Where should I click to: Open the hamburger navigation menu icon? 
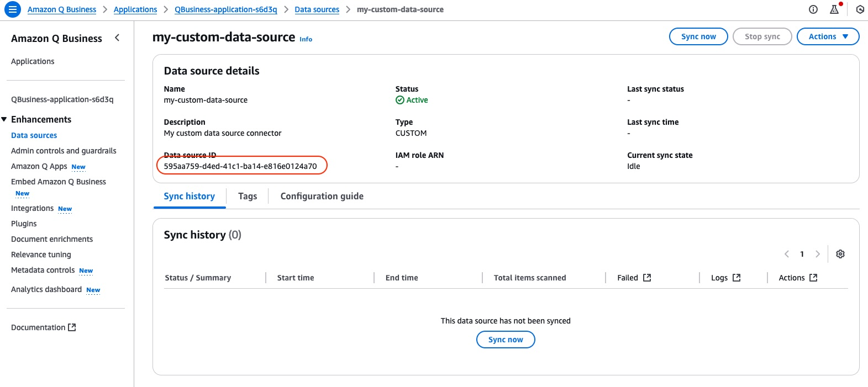point(12,9)
